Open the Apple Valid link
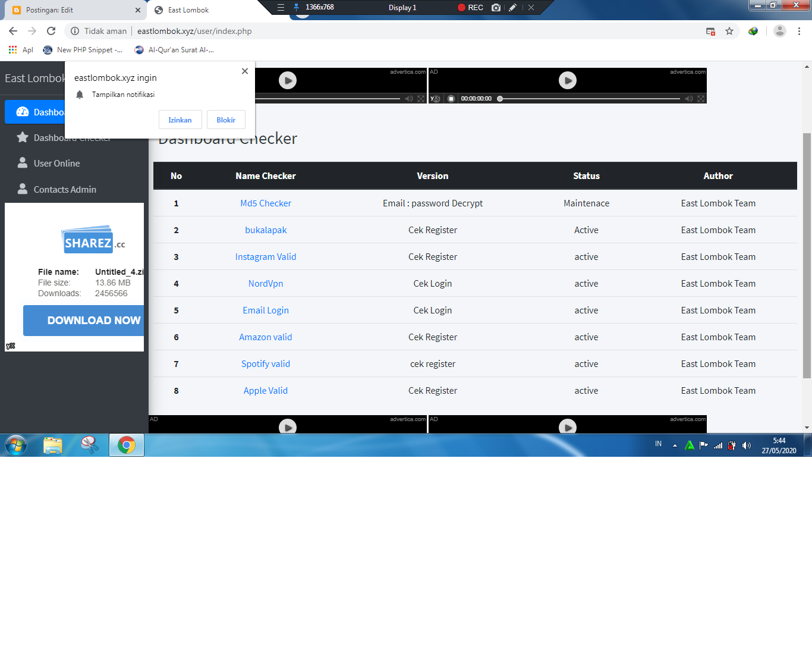The height and width of the screenshot is (659, 812). 266,391
